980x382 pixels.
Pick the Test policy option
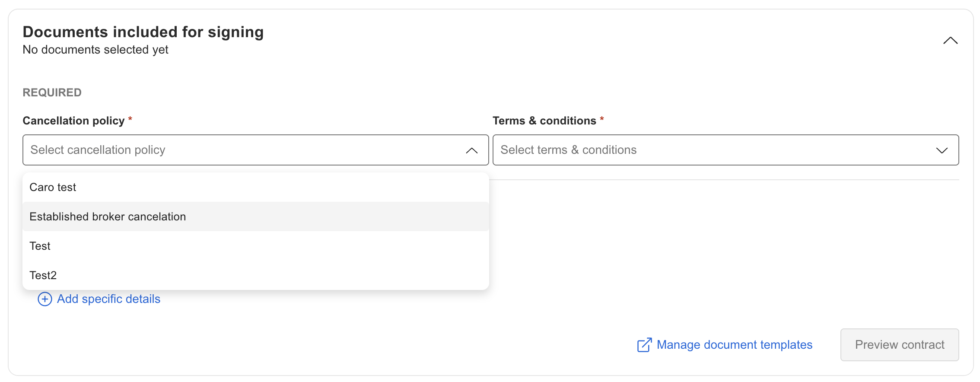click(256, 246)
